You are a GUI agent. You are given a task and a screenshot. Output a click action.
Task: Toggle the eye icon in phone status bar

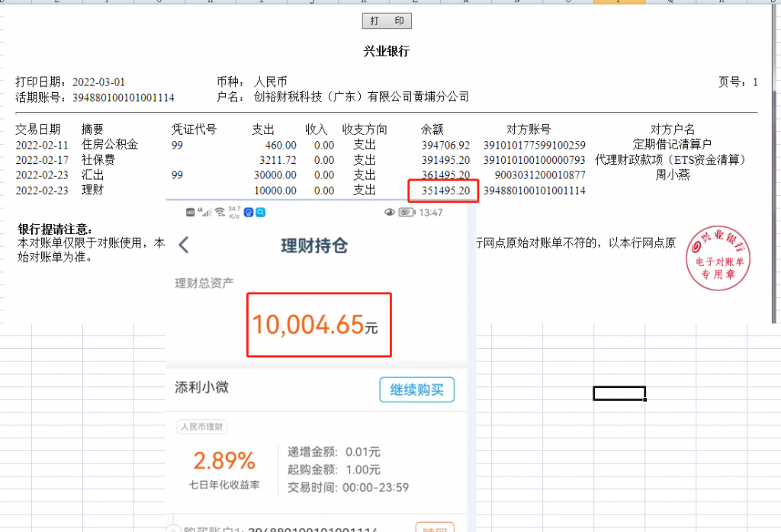(390, 213)
